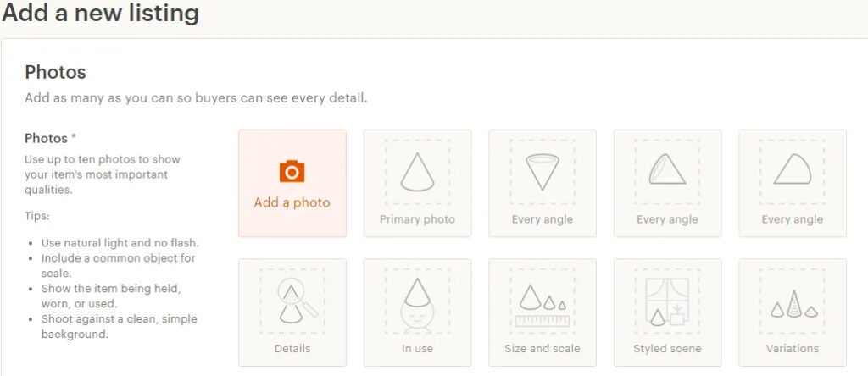The image size is (868, 376).
Task: Click the orange camera icon
Action: tap(292, 171)
